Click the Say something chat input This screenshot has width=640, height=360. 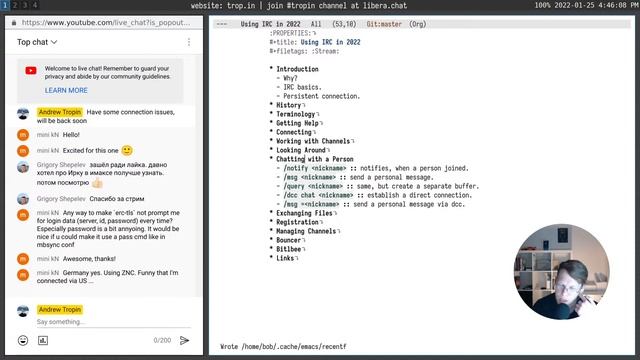113,322
